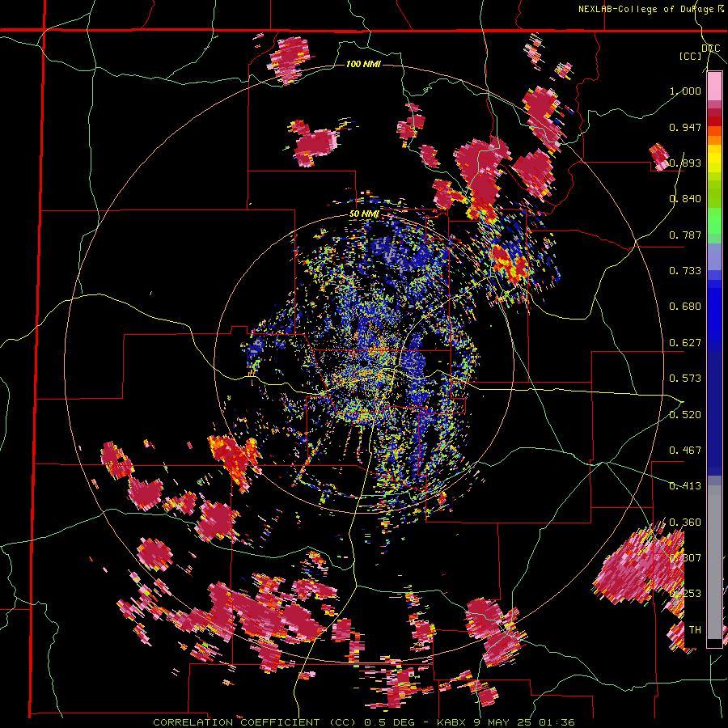Click the 0.253 legend value
Viewport: 728px width, 728px height.
[x=685, y=594]
